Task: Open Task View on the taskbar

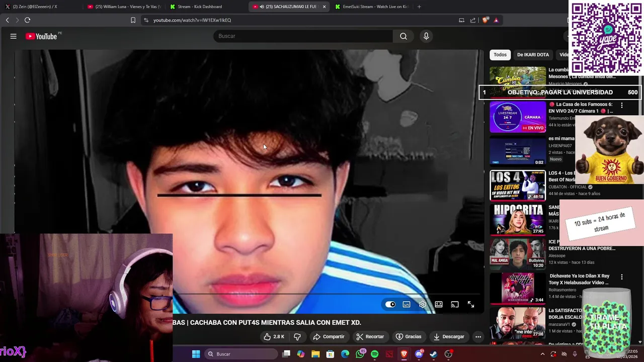Action: [x=286, y=354]
